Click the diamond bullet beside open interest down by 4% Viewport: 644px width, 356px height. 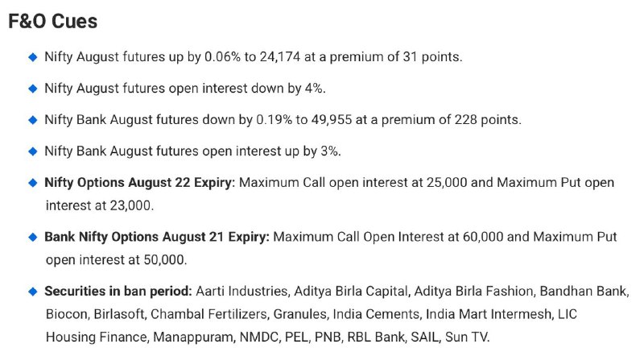(33, 89)
